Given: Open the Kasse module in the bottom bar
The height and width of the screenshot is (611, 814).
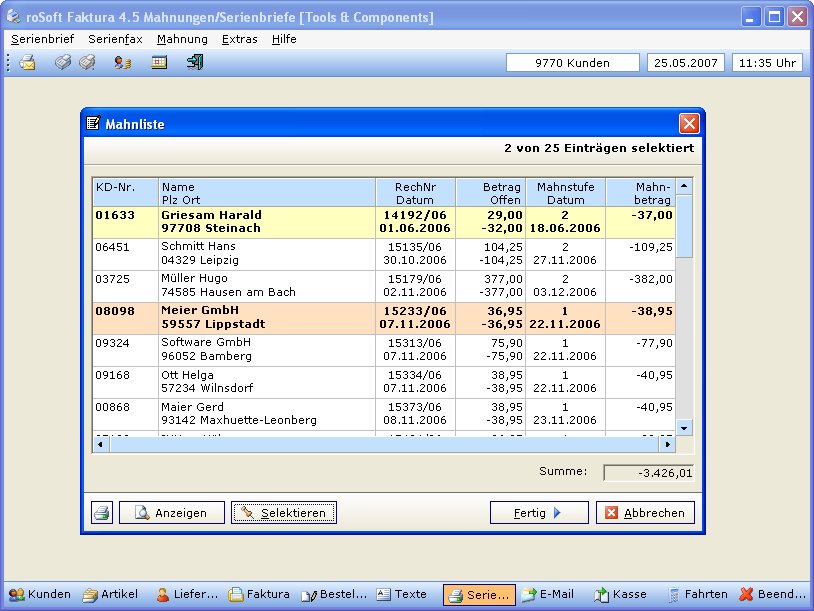Looking at the screenshot, I should click(x=620, y=594).
